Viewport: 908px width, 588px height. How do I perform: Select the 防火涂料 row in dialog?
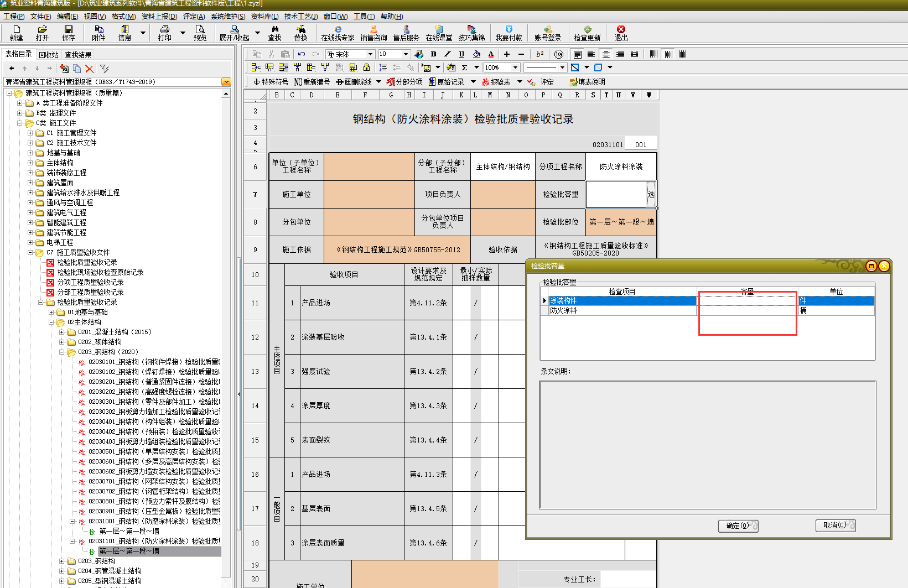tap(707, 311)
